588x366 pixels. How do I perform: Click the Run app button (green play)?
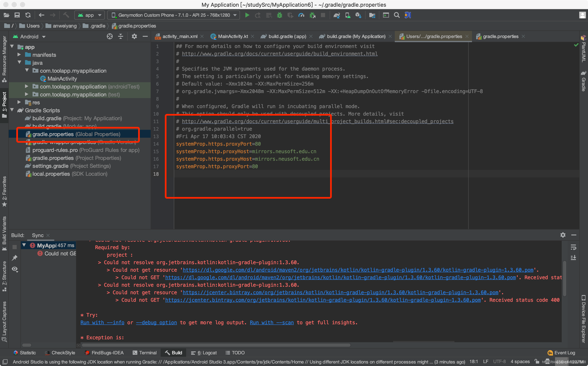(x=247, y=15)
